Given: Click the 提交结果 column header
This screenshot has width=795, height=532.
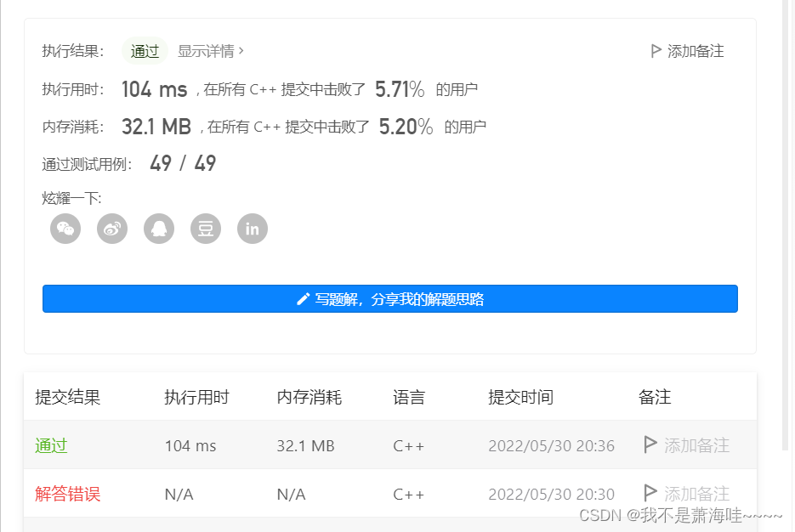Looking at the screenshot, I should pos(67,397).
